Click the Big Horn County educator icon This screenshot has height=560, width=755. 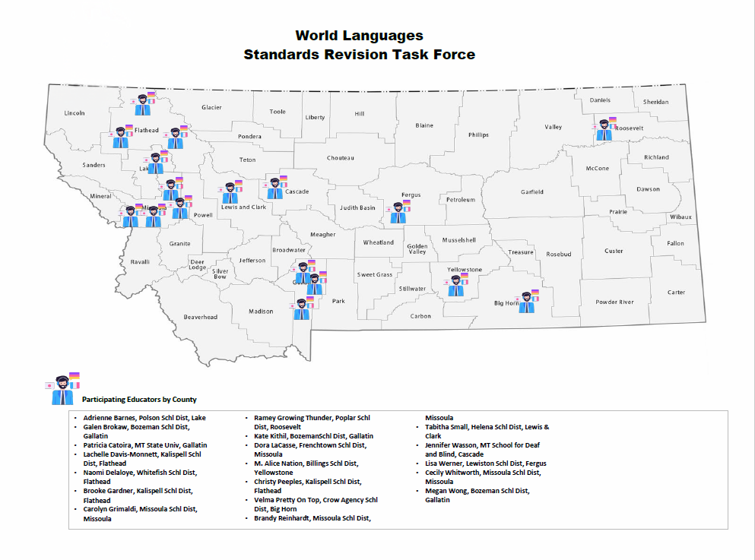point(525,302)
